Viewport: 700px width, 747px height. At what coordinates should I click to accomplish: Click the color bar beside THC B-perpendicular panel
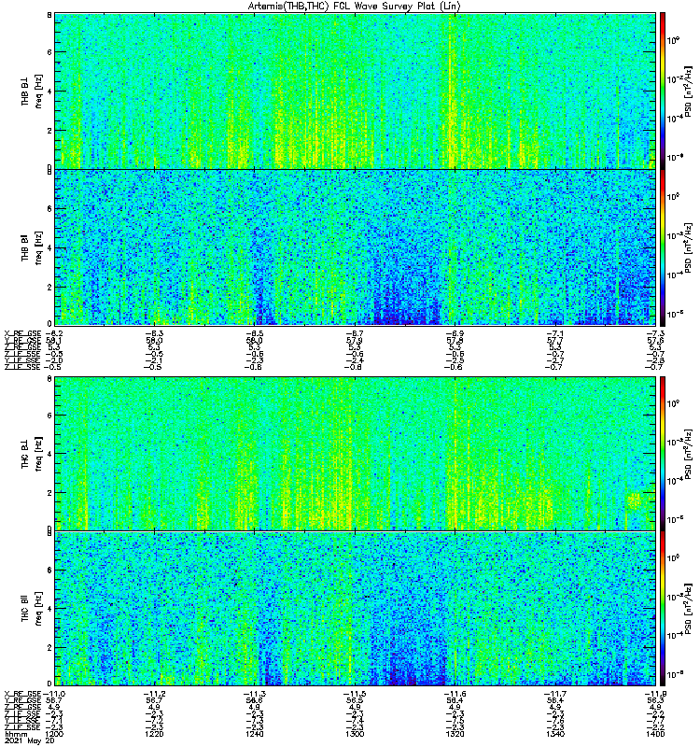[662, 453]
